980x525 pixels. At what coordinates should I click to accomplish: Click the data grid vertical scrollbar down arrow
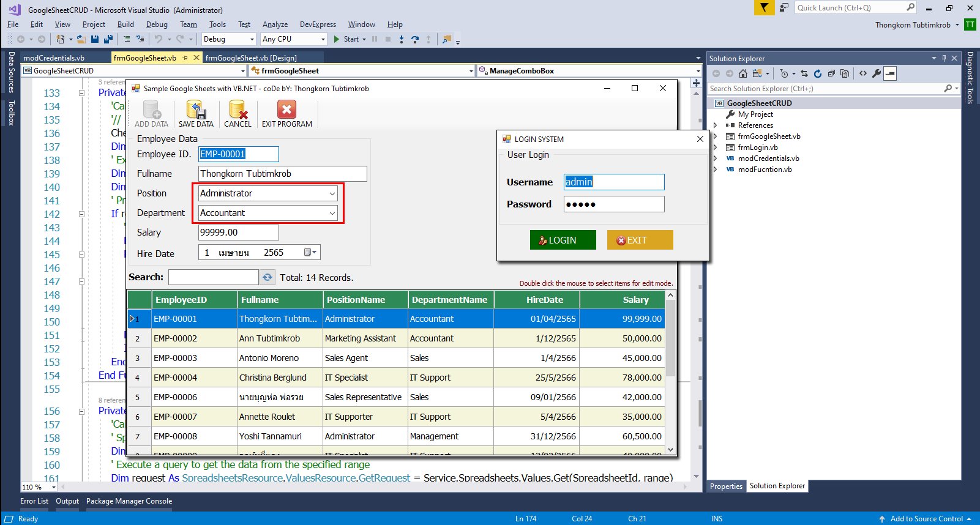point(670,450)
